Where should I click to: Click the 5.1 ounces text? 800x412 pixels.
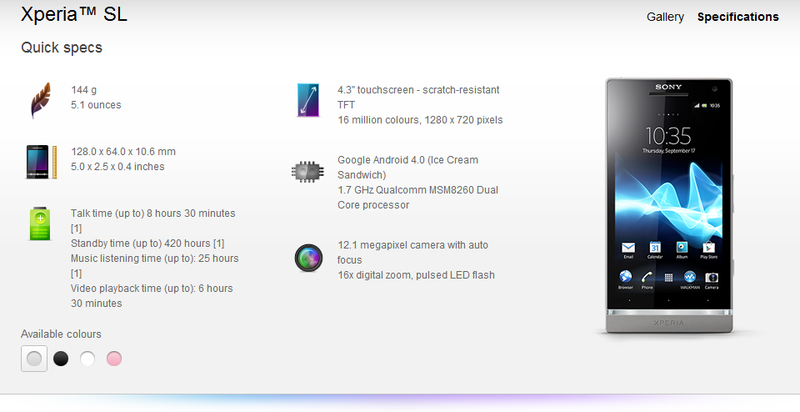pyautogui.click(x=96, y=105)
